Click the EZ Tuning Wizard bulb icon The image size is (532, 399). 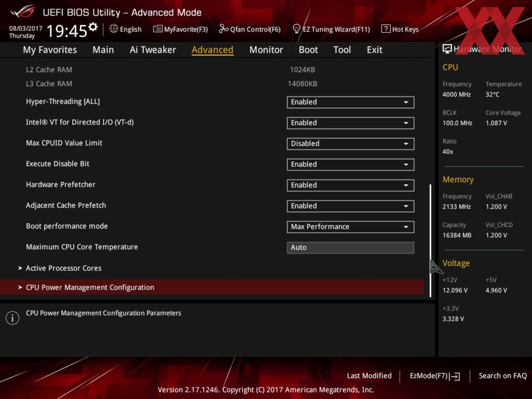(297, 29)
